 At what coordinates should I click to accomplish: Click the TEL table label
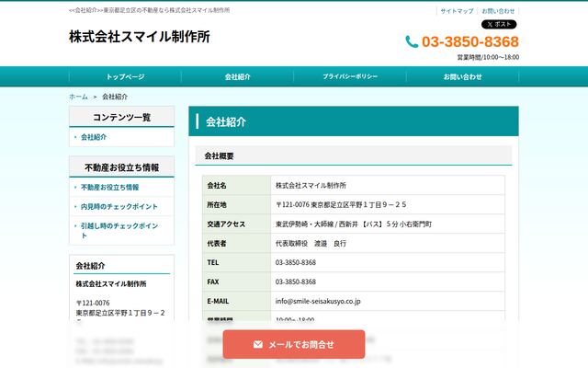pos(212,262)
